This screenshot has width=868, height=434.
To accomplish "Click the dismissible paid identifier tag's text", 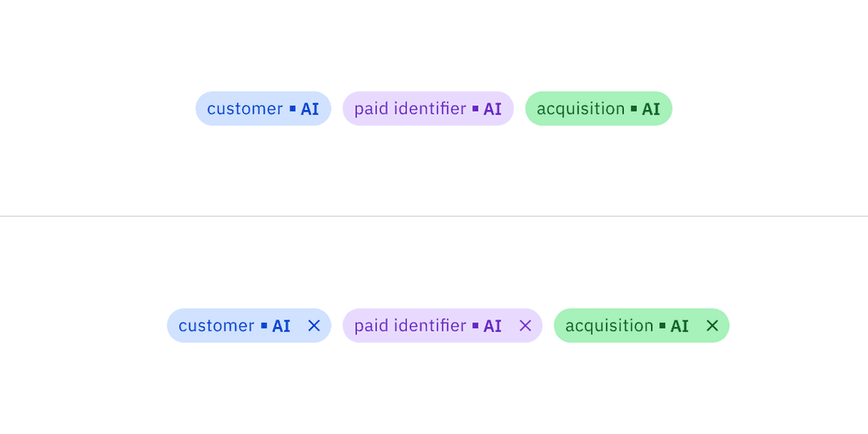I will point(411,325).
